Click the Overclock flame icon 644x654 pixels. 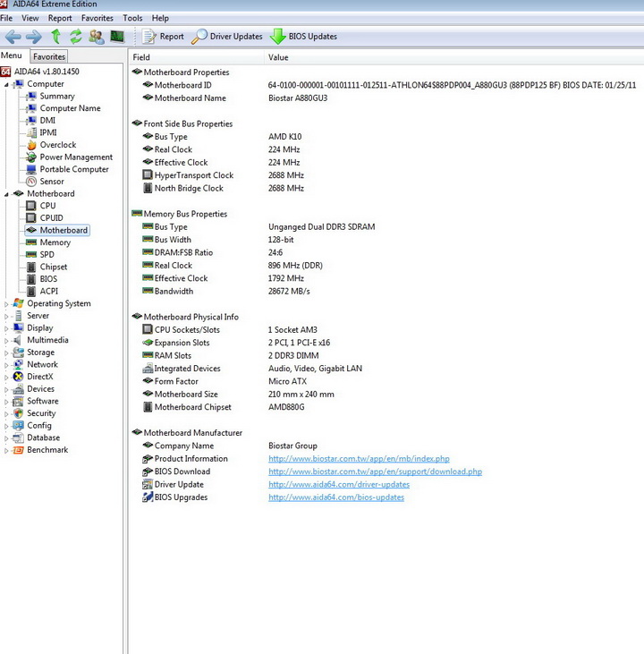point(31,145)
